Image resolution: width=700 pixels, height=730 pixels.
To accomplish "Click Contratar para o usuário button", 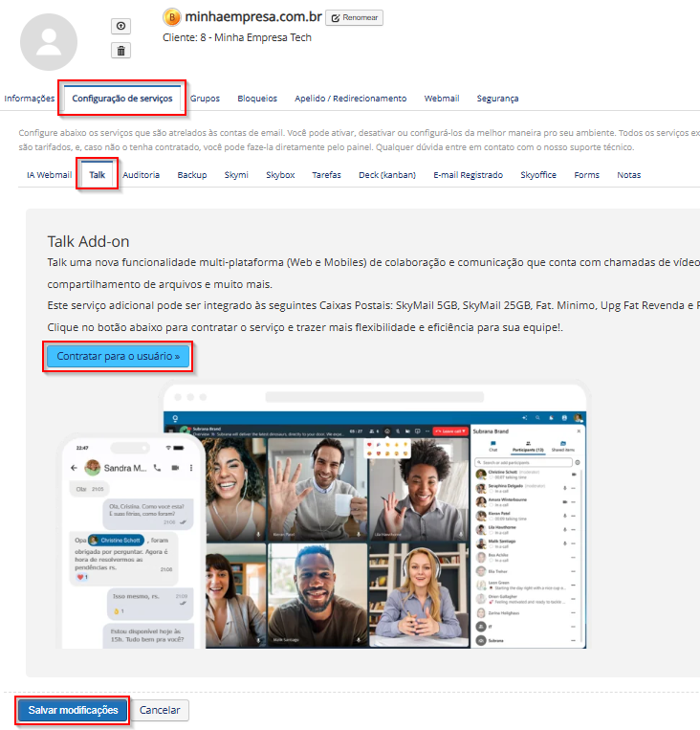I will (119, 357).
